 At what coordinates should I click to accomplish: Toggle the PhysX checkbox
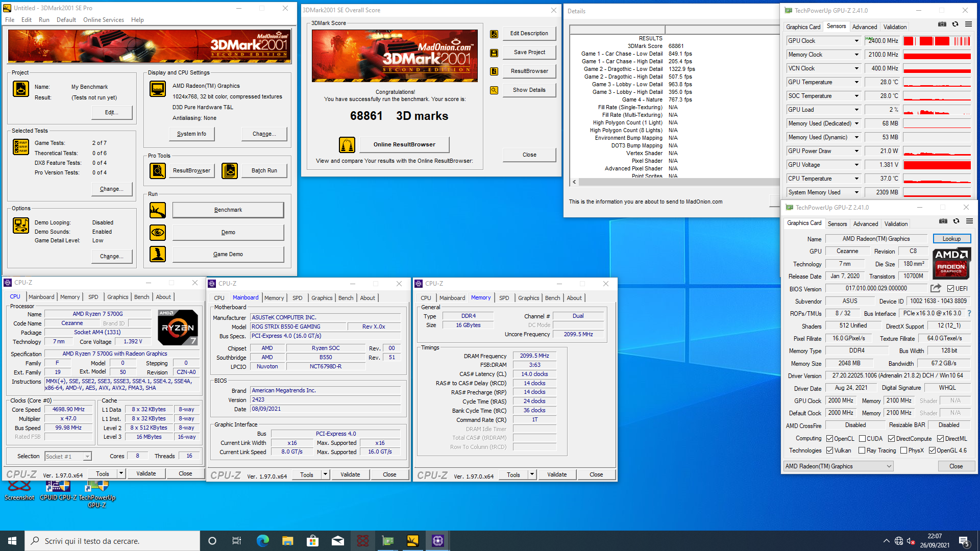click(903, 450)
